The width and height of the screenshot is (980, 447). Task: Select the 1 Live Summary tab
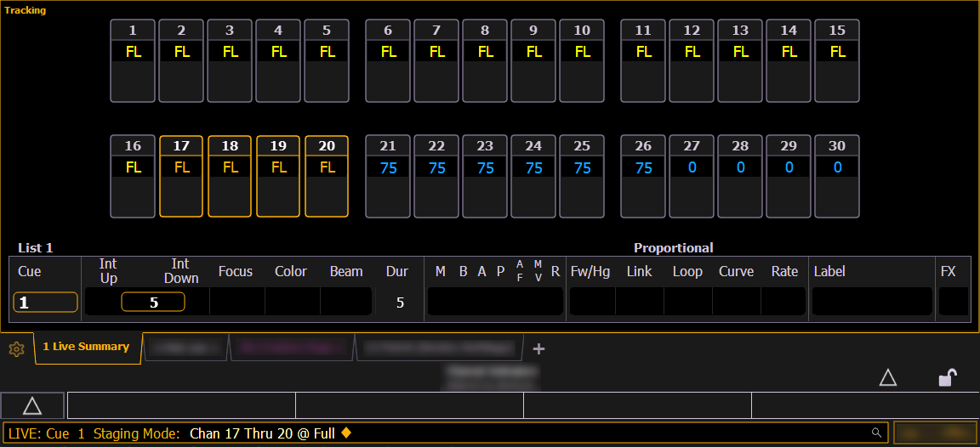[x=86, y=347]
